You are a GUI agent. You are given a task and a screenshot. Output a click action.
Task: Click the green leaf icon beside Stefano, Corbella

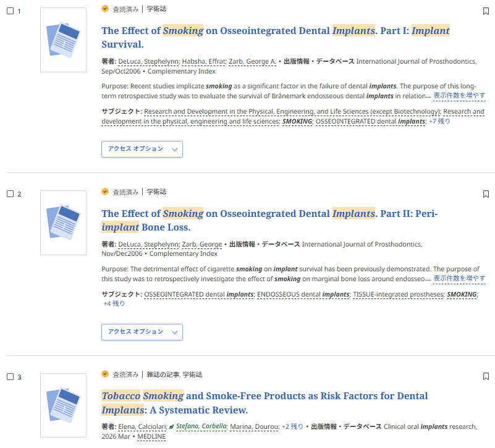[172, 426]
